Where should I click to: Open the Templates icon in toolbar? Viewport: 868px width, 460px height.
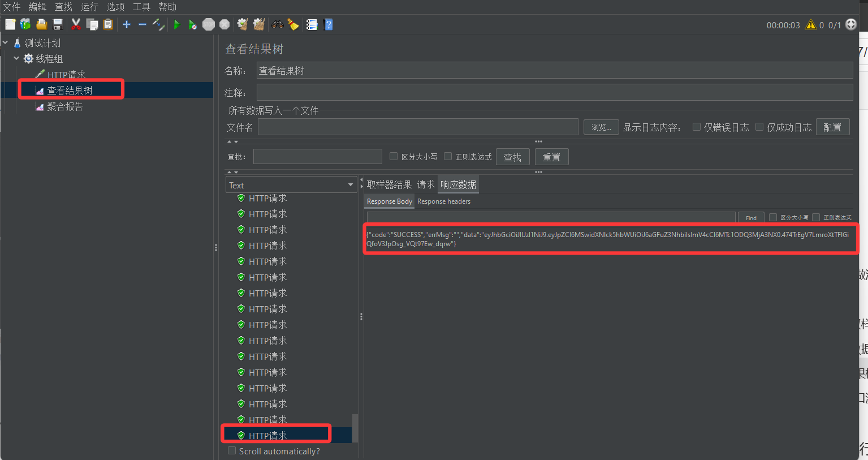click(25, 24)
